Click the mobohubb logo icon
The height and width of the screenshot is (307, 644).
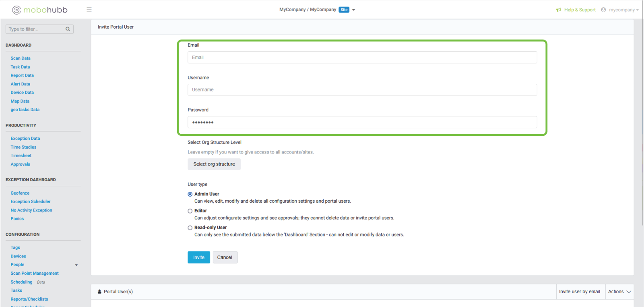[x=17, y=10]
